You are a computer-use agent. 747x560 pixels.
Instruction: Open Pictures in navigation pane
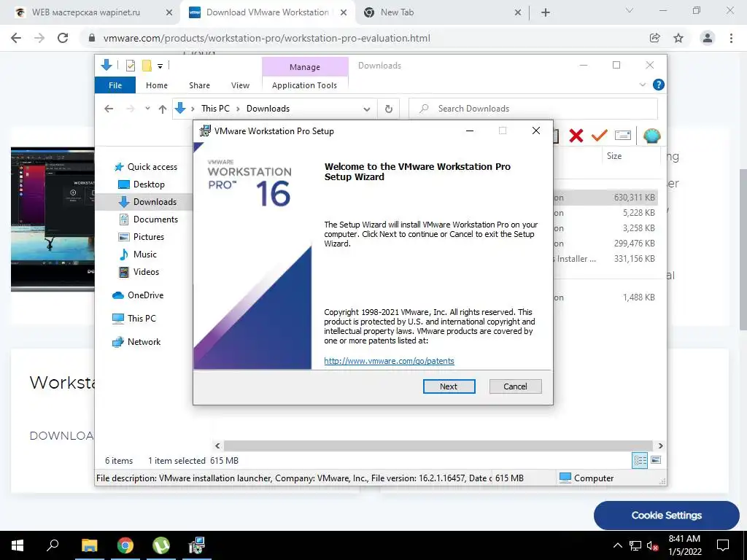pos(141,237)
